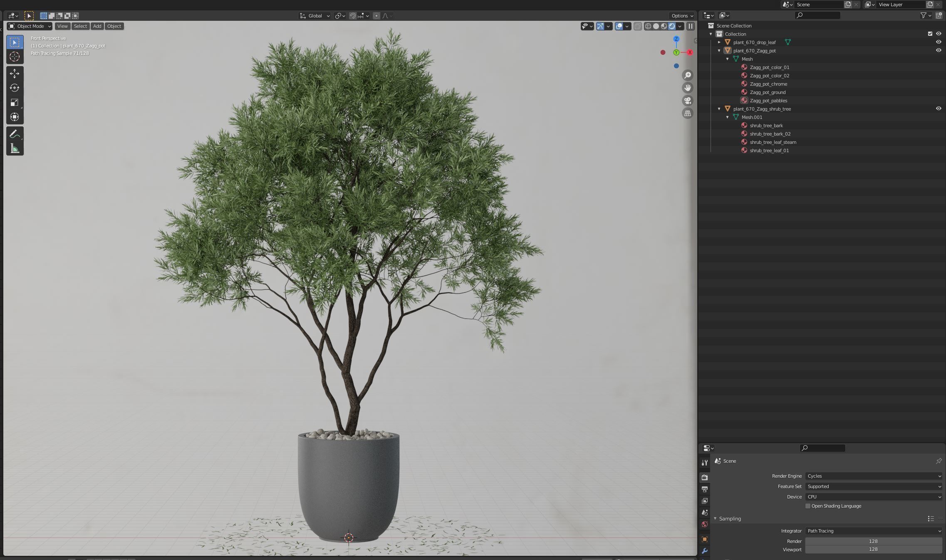The width and height of the screenshot is (946, 560).
Task: Open the Select menu
Action: (80, 26)
